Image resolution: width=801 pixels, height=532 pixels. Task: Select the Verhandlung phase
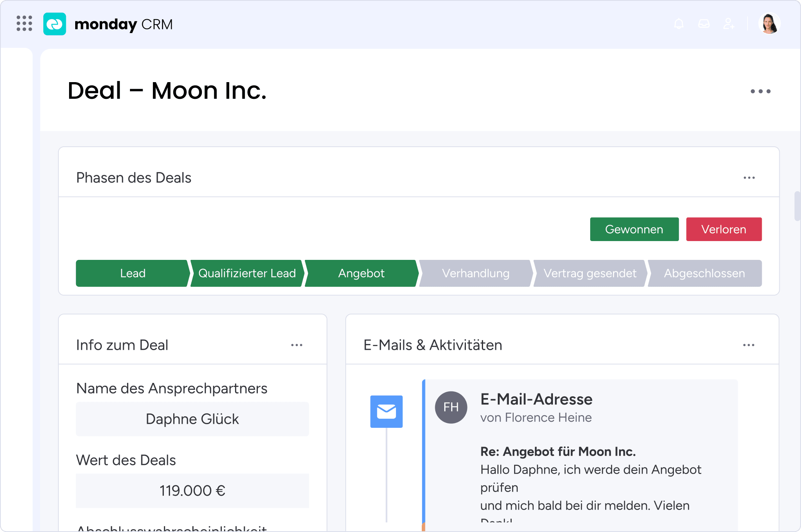click(x=476, y=273)
